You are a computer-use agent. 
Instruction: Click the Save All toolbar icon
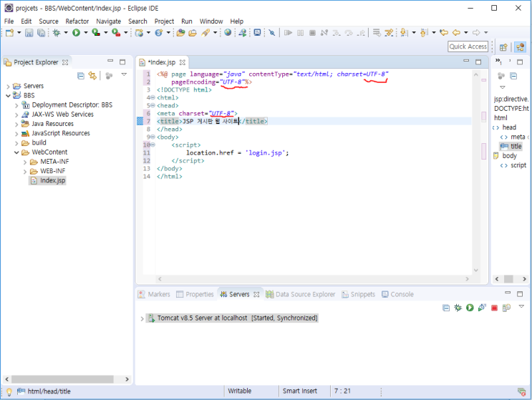(41, 32)
